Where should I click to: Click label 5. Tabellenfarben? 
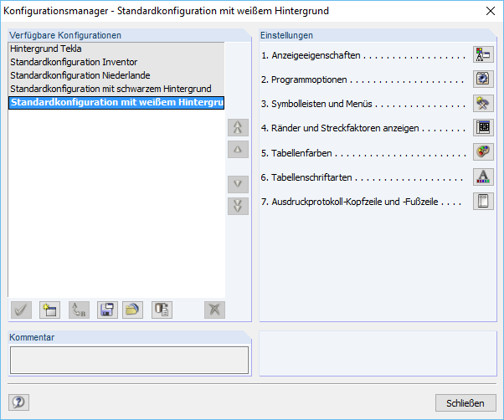296,153
